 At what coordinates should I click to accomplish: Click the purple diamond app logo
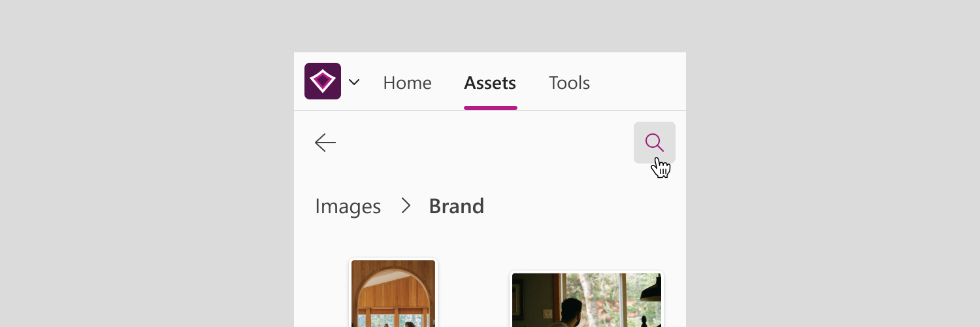tap(323, 81)
